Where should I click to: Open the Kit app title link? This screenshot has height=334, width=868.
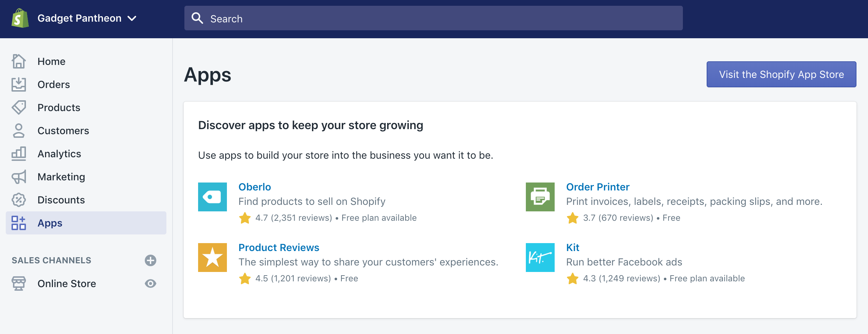pos(572,247)
